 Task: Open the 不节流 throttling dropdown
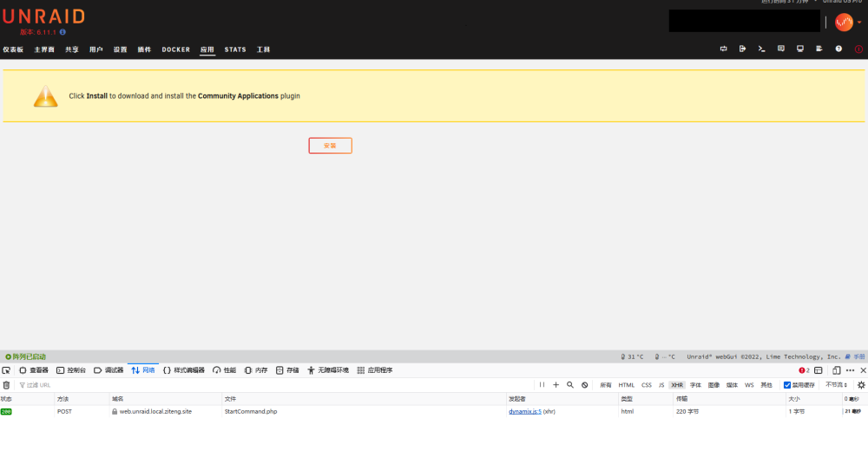[837, 385]
